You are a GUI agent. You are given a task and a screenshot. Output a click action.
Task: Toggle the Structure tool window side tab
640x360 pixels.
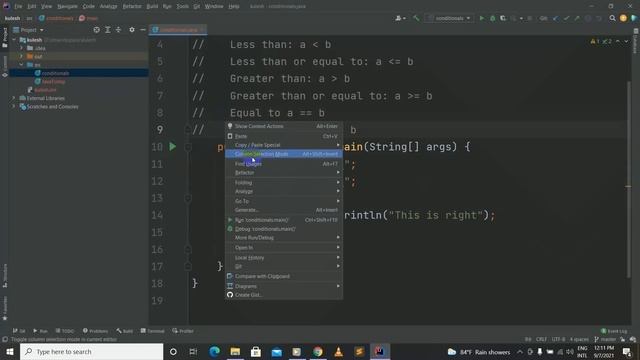(4, 276)
